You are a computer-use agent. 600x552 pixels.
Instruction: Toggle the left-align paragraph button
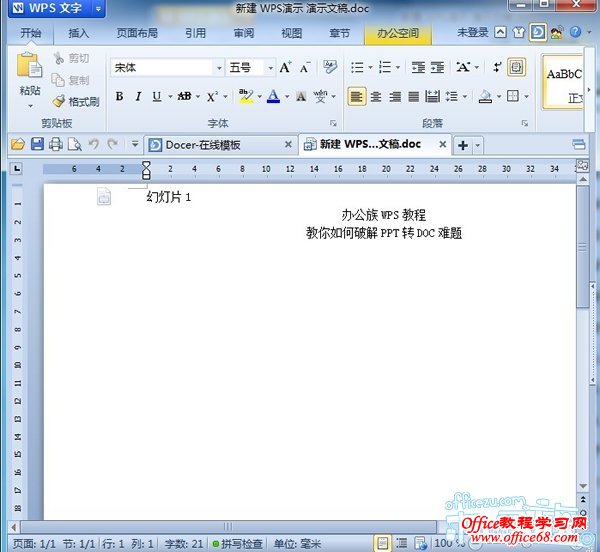356,97
